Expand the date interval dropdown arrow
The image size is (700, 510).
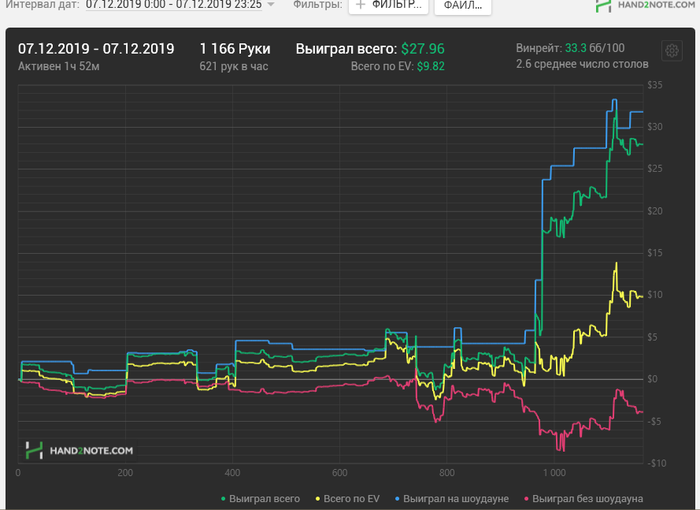(270, 4)
